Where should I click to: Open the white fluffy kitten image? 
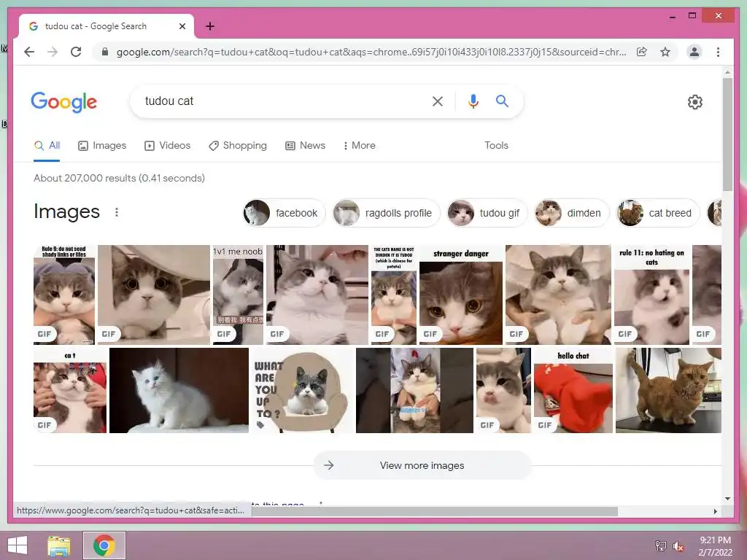[179, 390]
